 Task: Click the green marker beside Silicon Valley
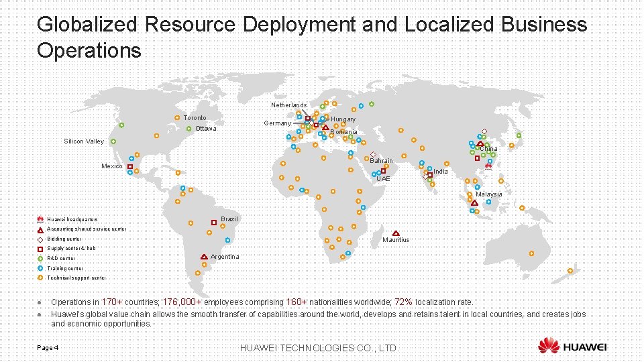click(113, 141)
